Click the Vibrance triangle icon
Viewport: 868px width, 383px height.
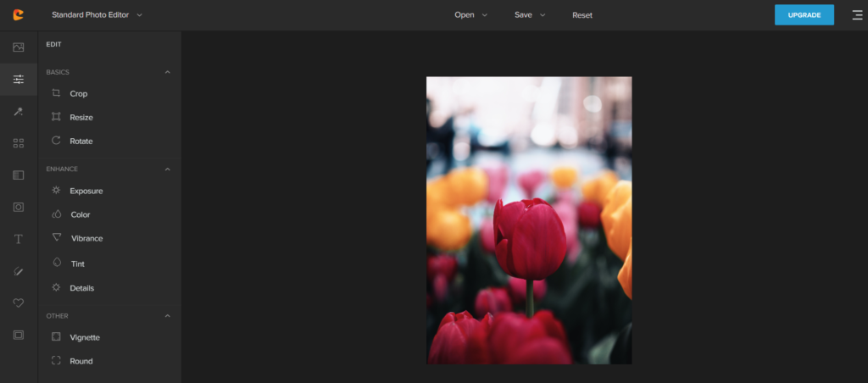pos(57,237)
